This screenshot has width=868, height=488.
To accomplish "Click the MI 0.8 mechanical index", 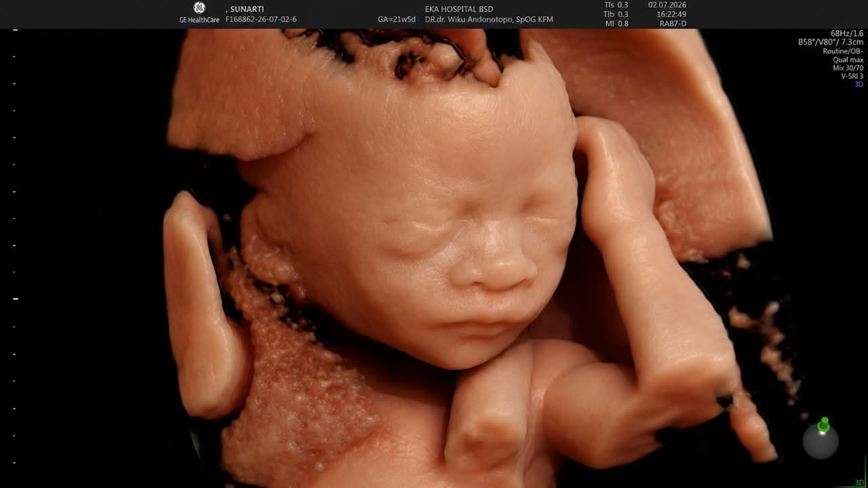I will pyautogui.click(x=616, y=24).
